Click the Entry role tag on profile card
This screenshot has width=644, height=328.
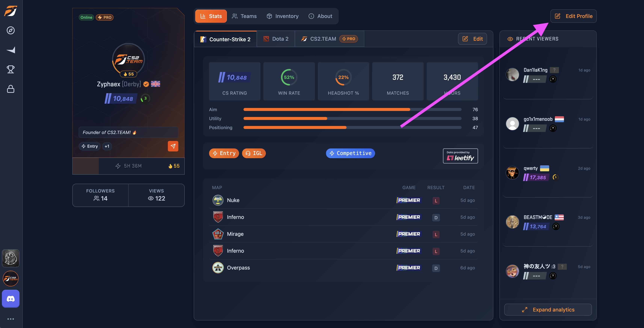coord(90,146)
